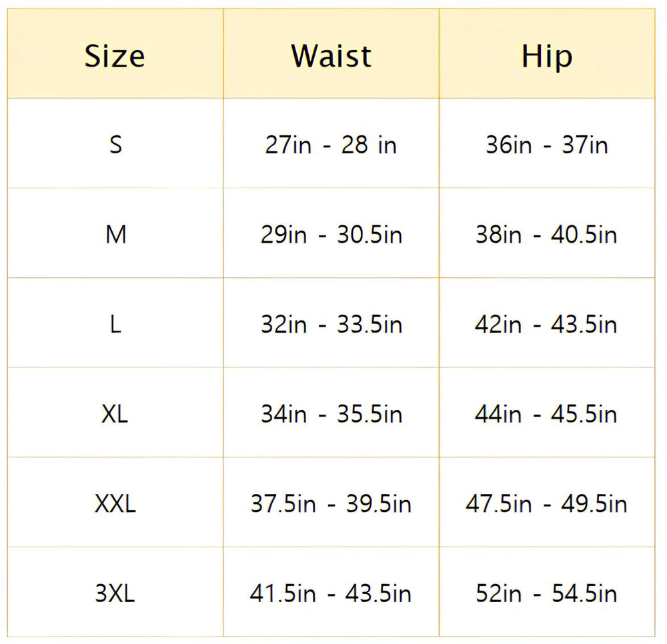Click the Hip column header
The image size is (667, 644).
(546, 56)
